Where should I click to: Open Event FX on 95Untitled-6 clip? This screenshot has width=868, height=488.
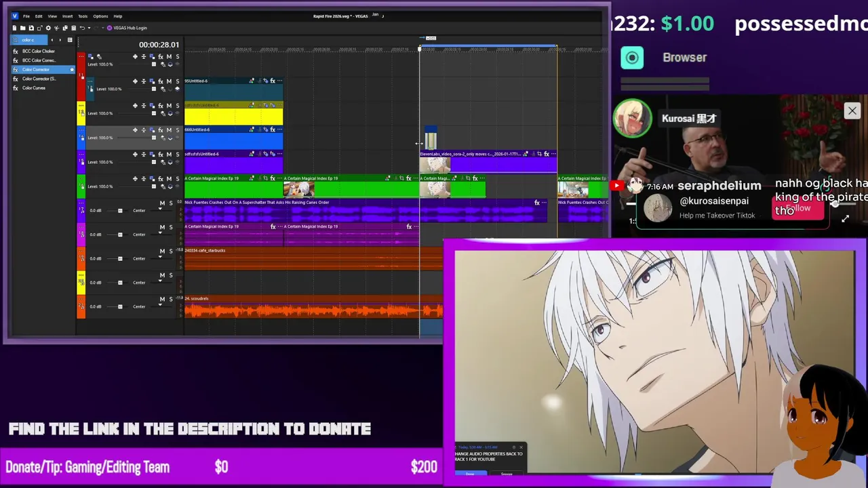[x=273, y=81]
